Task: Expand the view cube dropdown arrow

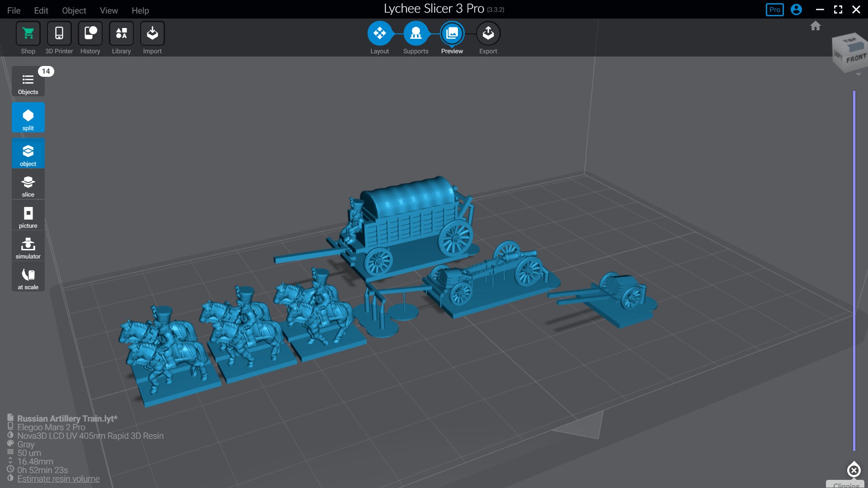Action: pyautogui.click(x=858, y=75)
